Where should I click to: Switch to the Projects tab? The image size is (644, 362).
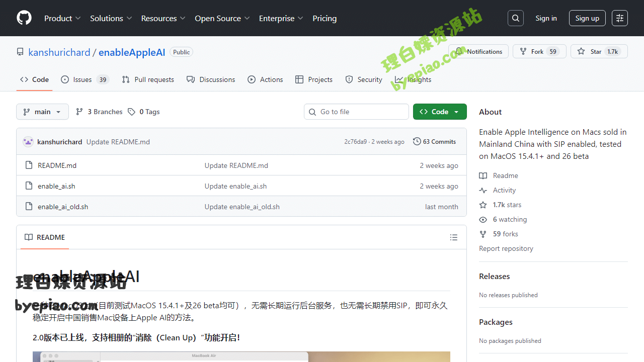(314, 79)
